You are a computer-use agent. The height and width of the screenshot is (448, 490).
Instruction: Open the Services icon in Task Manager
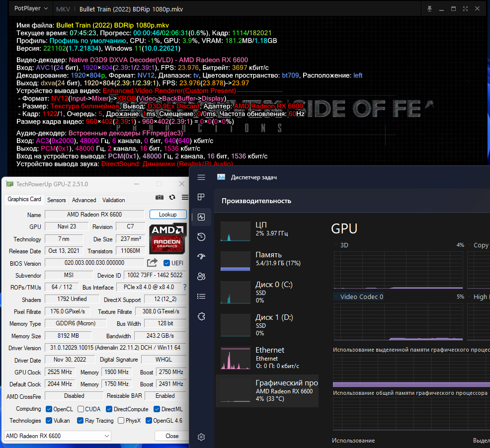pos(201,316)
